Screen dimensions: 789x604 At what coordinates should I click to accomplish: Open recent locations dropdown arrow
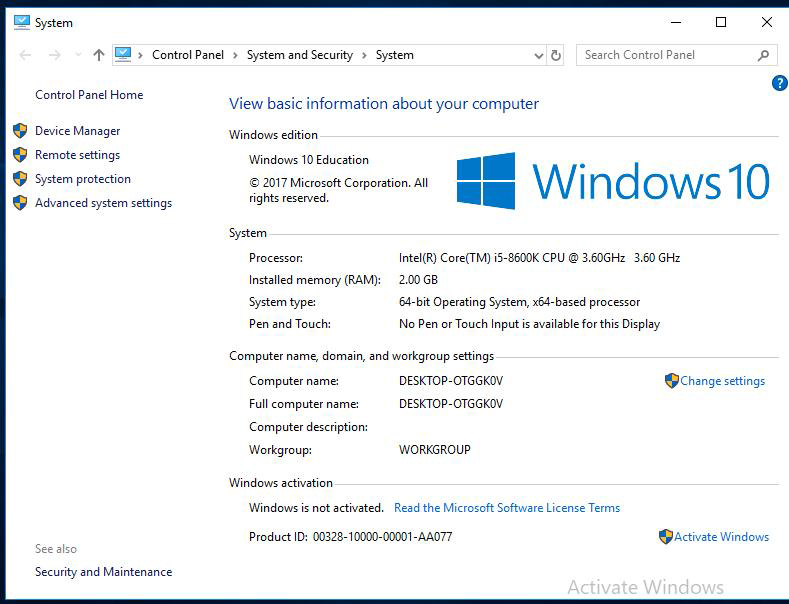pyautogui.click(x=78, y=55)
